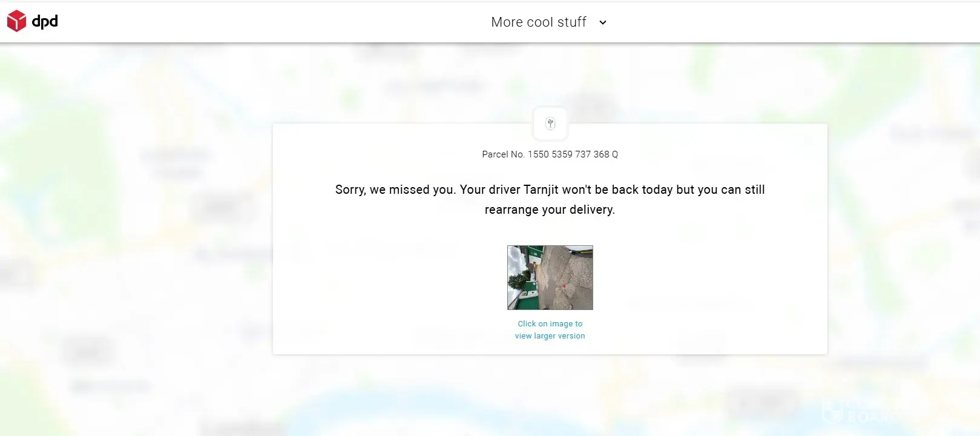Viewport: 980px width, 436px height.
Task: Click the dpd wordmark in header
Action: point(45,21)
